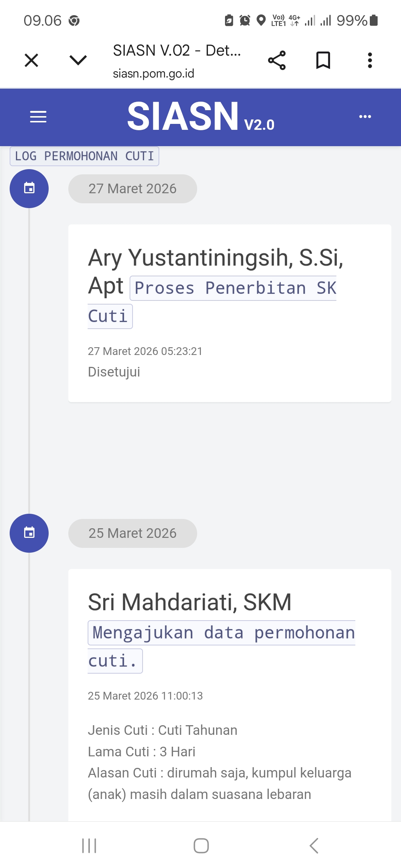Tap the 27 Maret calendar timeline icon
This screenshot has width=401, height=868.
(x=29, y=188)
